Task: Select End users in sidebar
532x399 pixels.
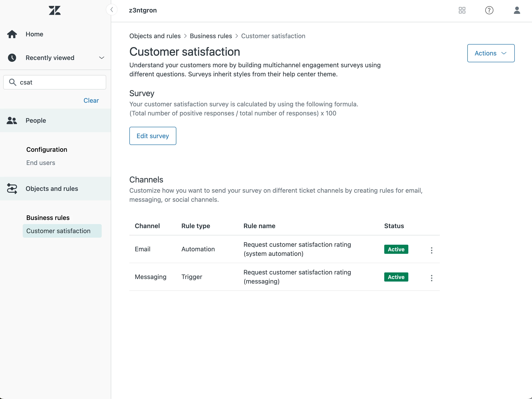Action: (x=41, y=163)
